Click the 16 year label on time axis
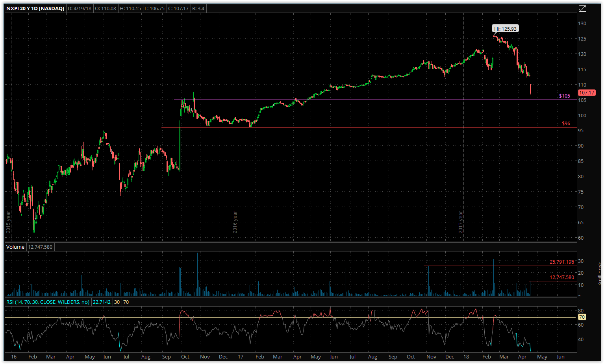 pyautogui.click(x=14, y=357)
